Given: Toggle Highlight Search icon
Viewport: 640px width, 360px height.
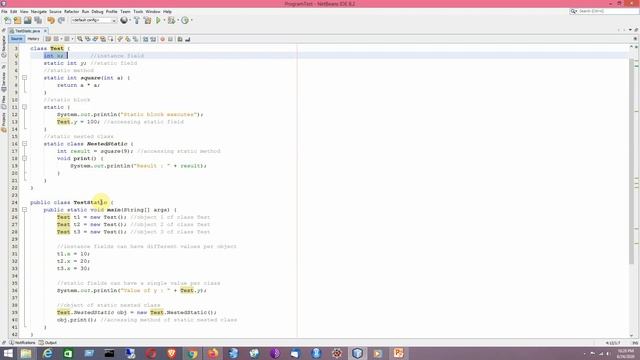Looking at the screenshot, I should (103, 39).
